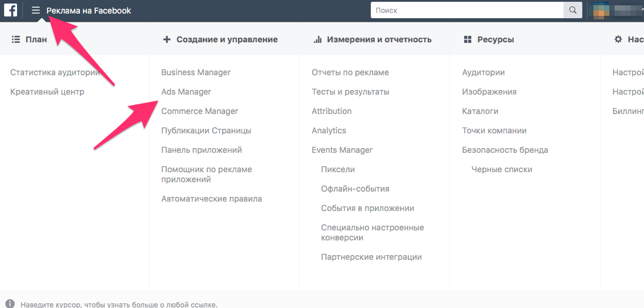Click the Facebook logo icon
The height and width of the screenshot is (308, 644).
[10, 10]
